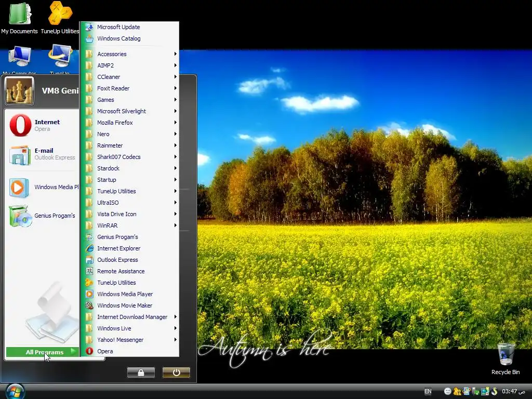Click the Windows Start orb

click(x=15, y=392)
